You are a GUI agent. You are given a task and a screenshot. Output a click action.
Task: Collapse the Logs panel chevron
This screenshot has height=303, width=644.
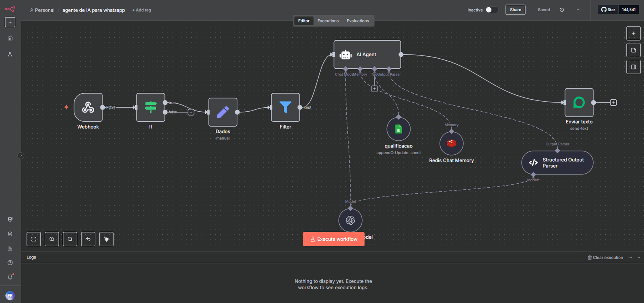coord(639,258)
